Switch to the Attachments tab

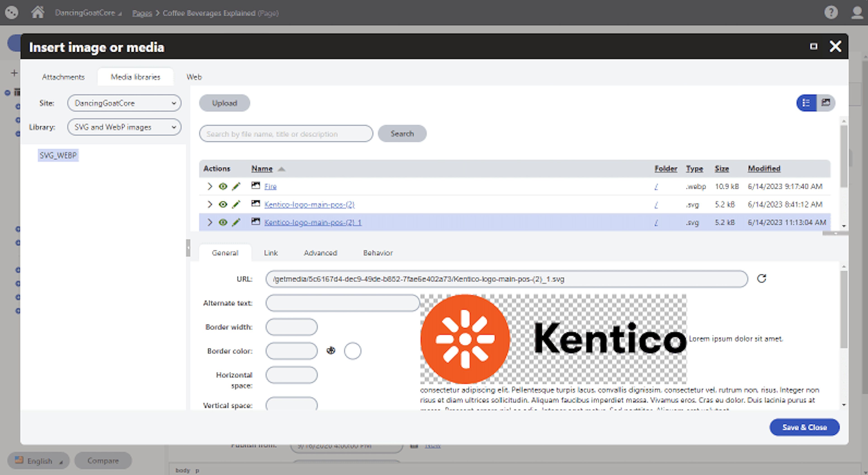(x=63, y=77)
